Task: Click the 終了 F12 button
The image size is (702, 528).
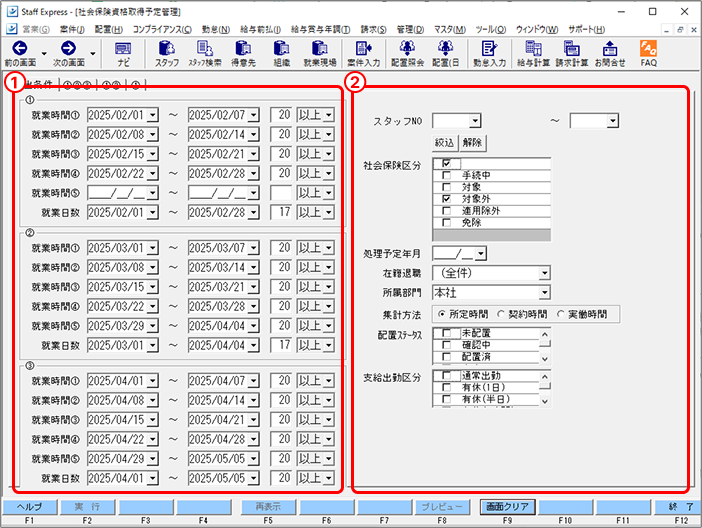Action: [677, 507]
